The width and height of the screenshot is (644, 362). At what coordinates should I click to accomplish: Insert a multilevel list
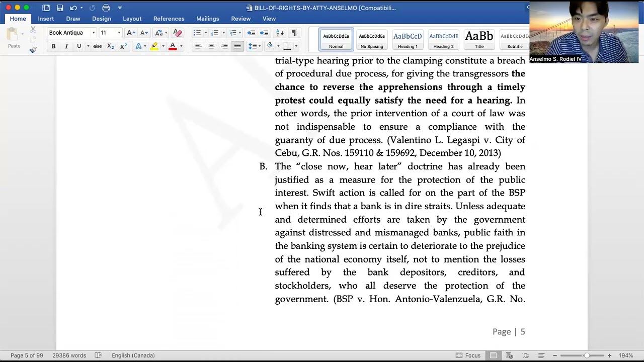coord(232,33)
